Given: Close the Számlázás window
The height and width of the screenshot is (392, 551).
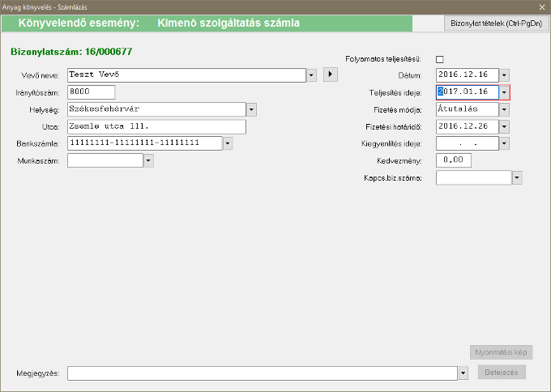Looking at the screenshot, I should coord(541,6).
